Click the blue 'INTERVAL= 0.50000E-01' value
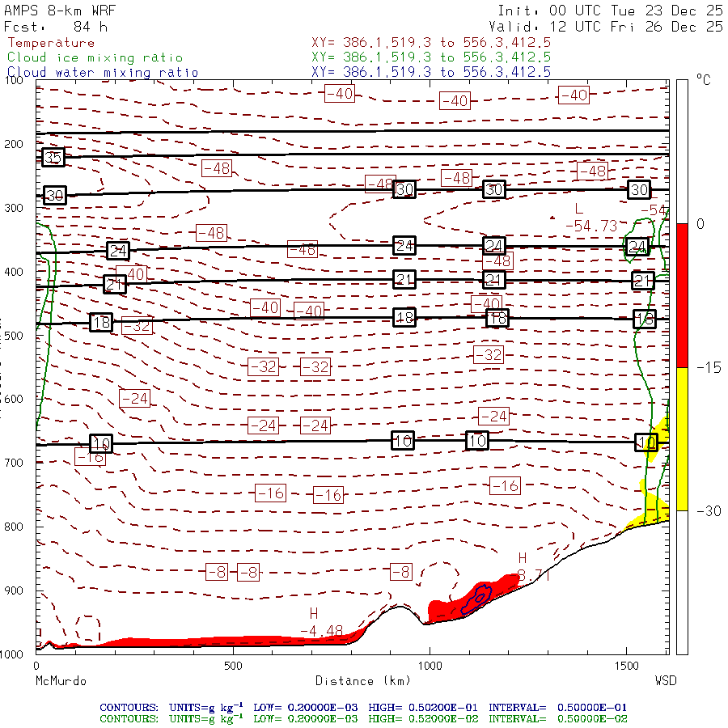The width and height of the screenshot is (728, 728). tap(557, 708)
